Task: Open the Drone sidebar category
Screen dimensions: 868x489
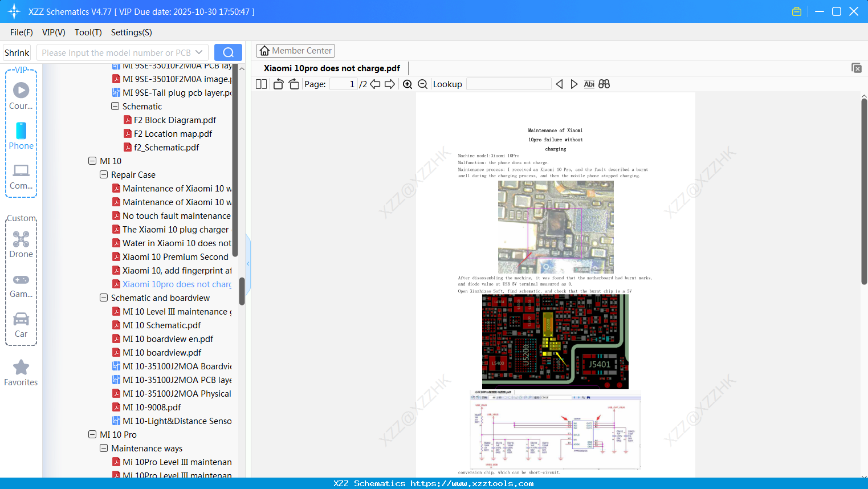Action: [x=21, y=244]
